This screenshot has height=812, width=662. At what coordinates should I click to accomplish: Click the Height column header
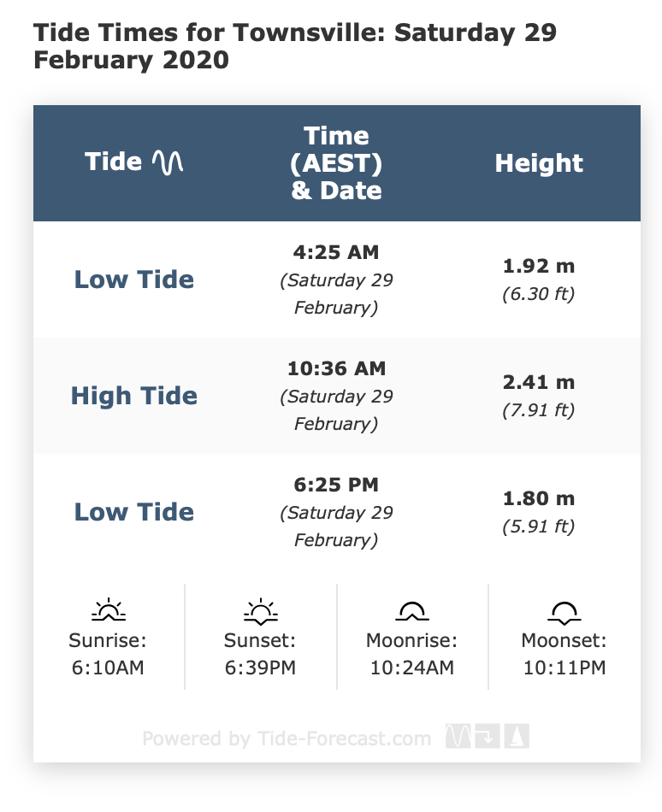539,163
